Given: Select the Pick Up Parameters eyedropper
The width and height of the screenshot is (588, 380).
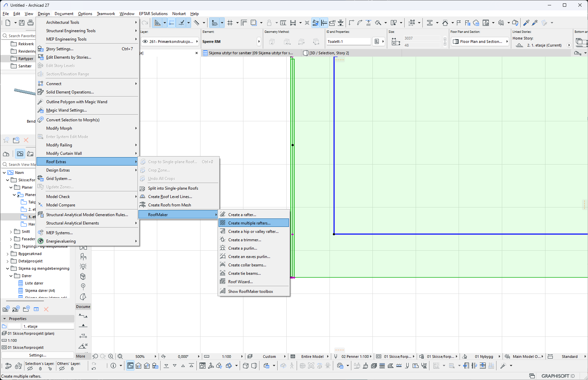Looking at the screenshot, I should pyautogui.click(x=526, y=23).
